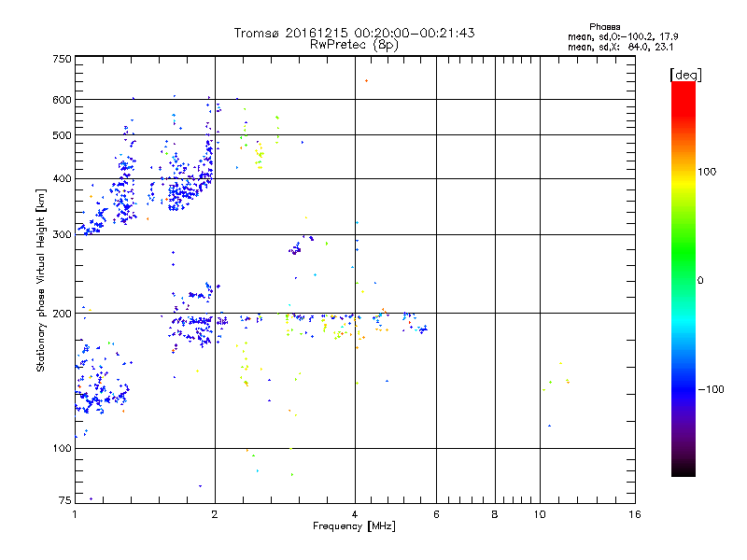Click the x-axis label '16'

point(635,514)
